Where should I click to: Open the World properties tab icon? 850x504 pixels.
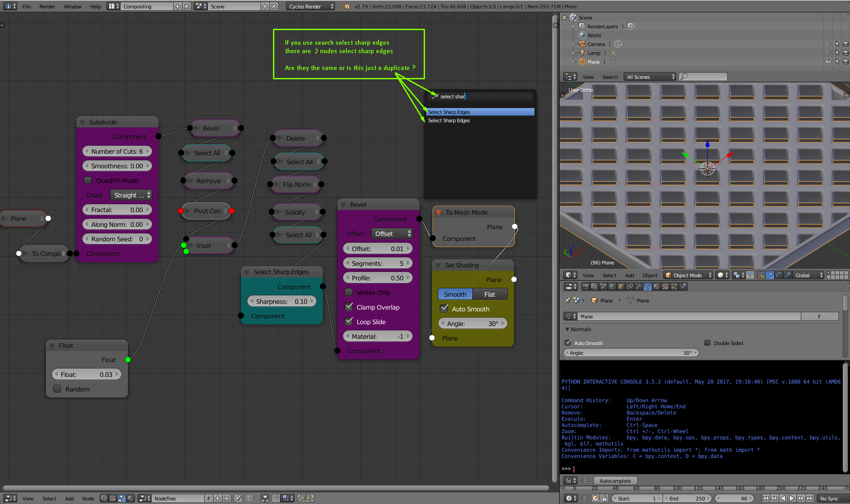612,287
